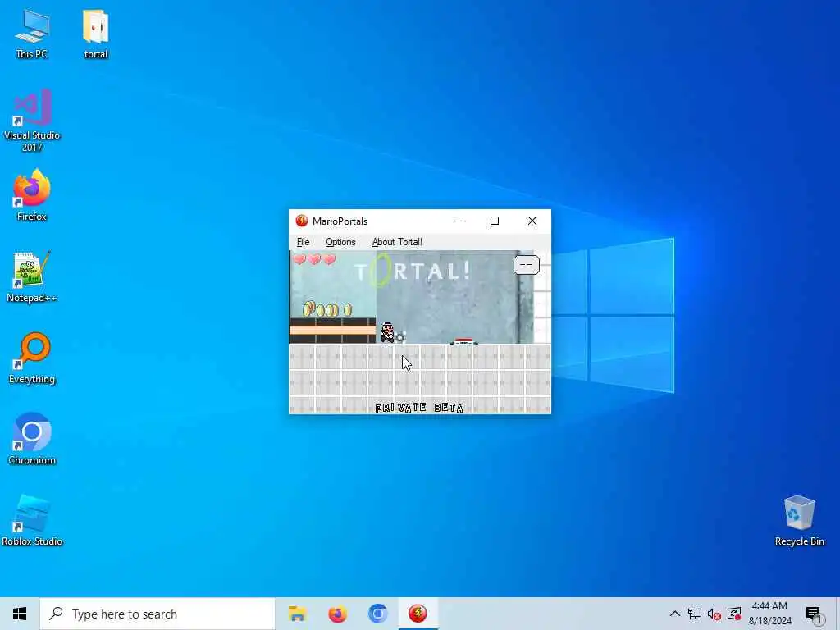Click the gear cog next to Mario
This screenshot has height=630, width=840.
tap(400, 337)
